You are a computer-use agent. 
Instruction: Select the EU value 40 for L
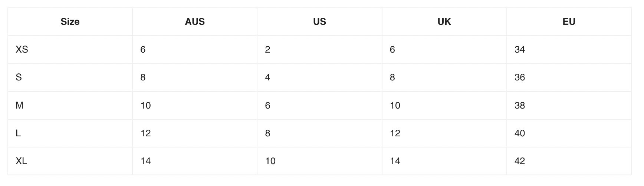coord(520,133)
